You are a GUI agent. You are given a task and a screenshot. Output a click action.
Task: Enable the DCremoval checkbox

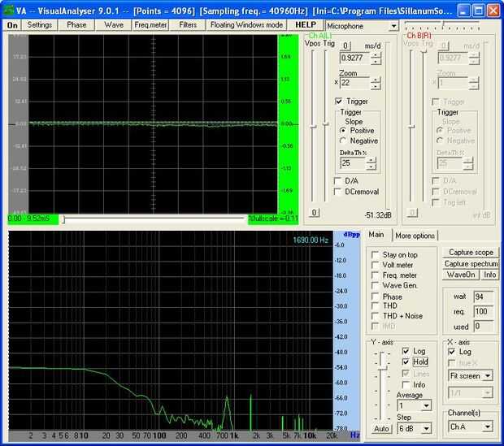point(338,192)
